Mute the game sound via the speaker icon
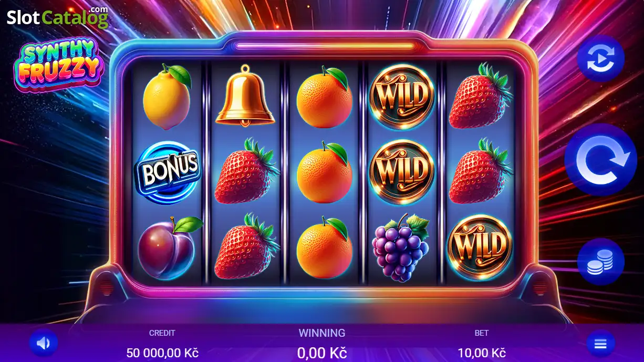644x362 pixels. pos(43,344)
